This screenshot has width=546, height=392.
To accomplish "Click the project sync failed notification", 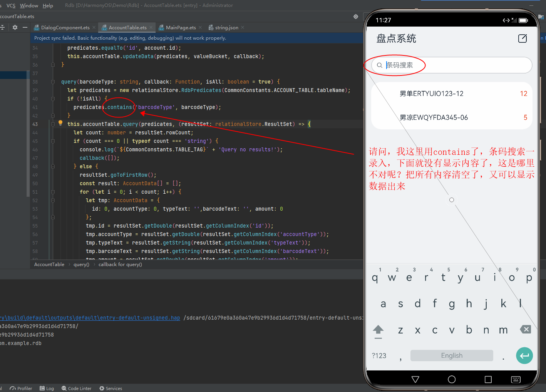I will click(x=130, y=38).
